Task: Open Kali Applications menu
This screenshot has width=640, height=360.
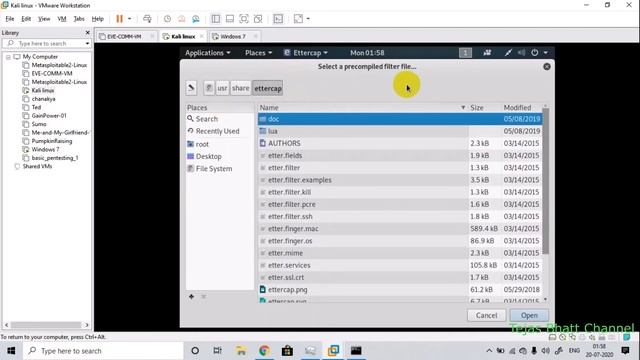Action: [207, 53]
